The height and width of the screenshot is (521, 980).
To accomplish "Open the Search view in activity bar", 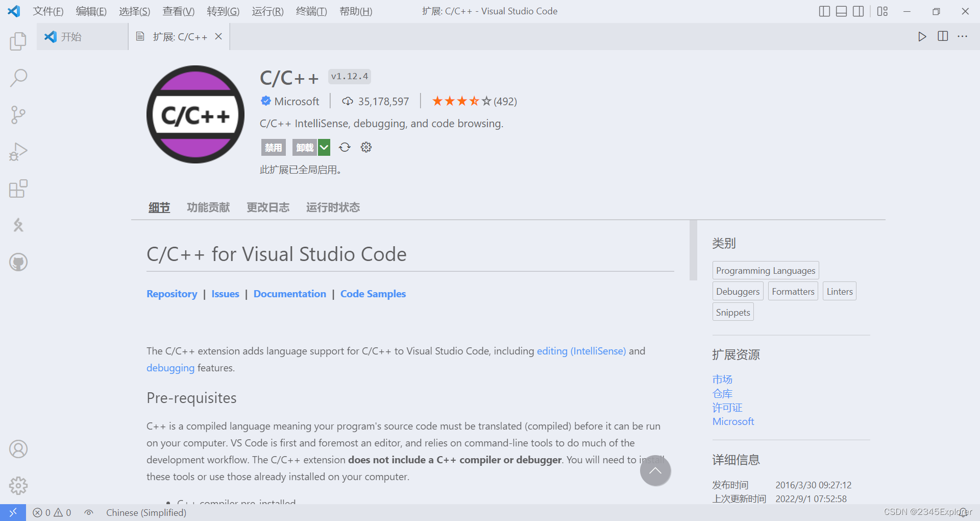I will coord(18,78).
